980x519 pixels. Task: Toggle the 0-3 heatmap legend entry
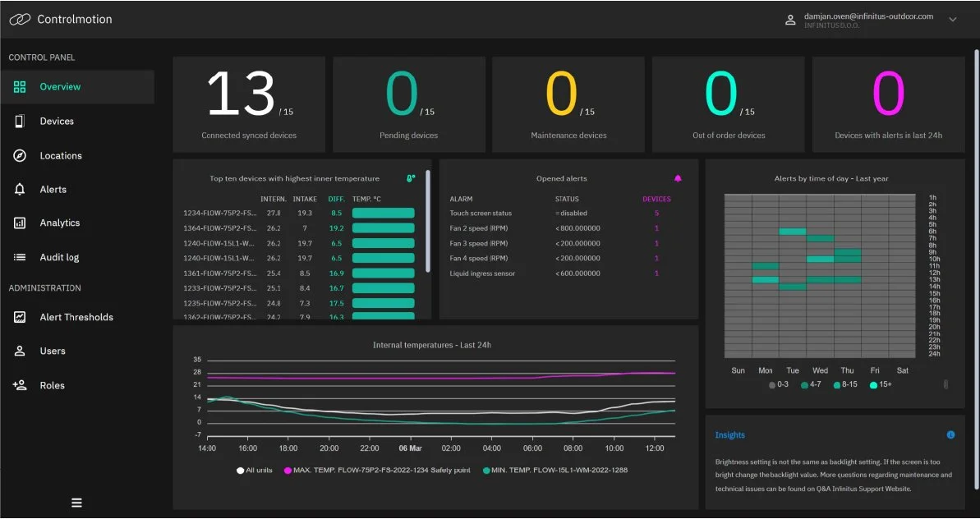click(x=779, y=384)
